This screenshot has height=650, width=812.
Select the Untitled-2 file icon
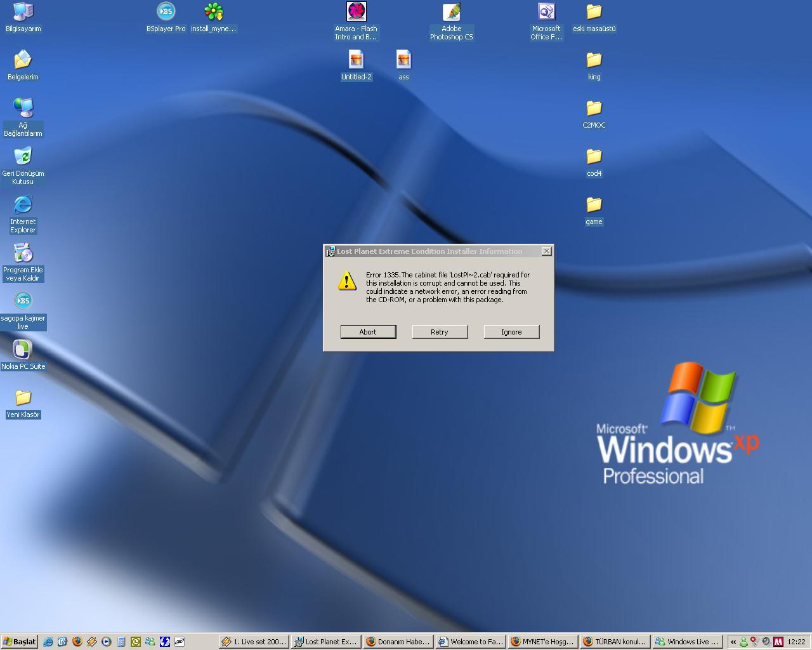point(357,65)
